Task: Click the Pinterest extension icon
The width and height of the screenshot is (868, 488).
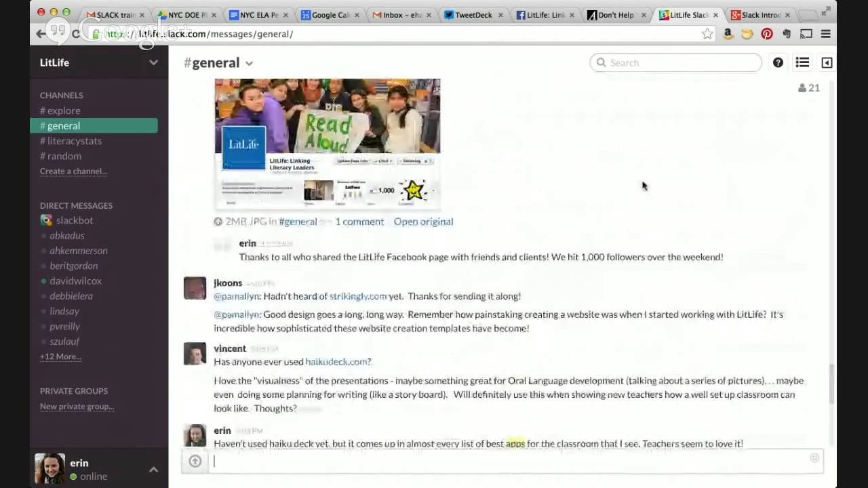Action: pos(767,34)
